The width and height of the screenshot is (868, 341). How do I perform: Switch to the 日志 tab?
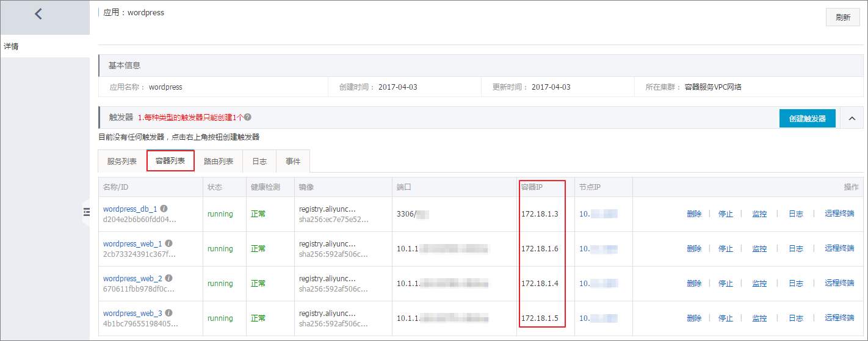click(x=259, y=161)
